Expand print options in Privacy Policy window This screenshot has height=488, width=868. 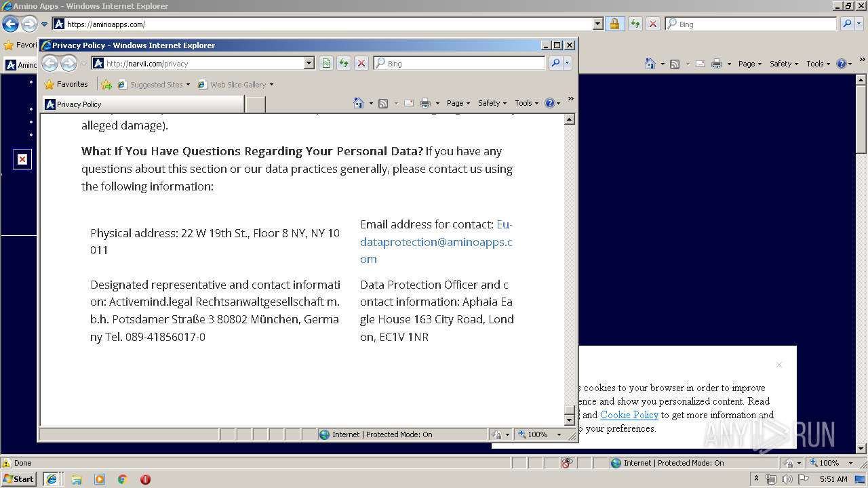[x=437, y=104]
